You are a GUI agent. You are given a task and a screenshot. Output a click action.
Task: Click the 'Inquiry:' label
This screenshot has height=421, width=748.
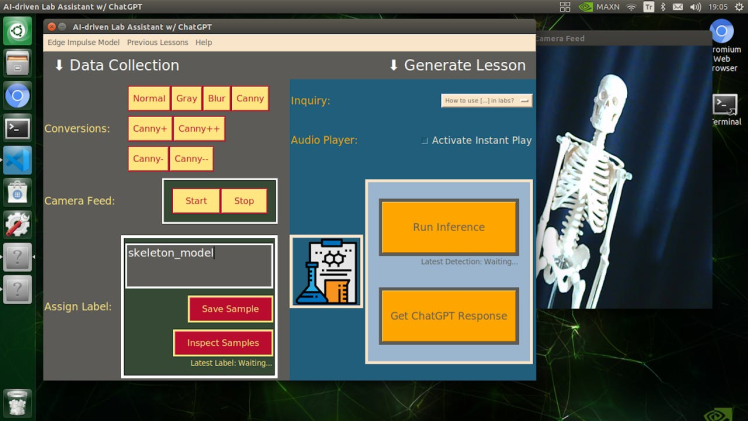311,101
